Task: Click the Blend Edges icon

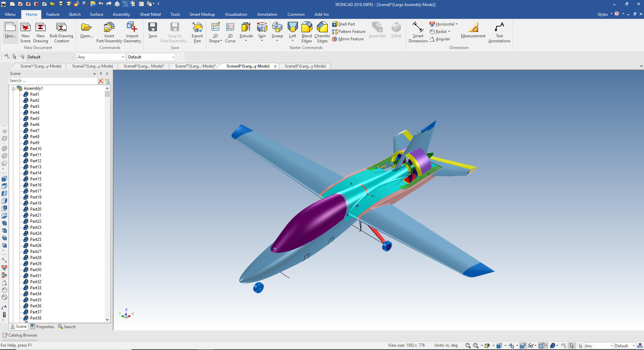Action: pos(307,28)
